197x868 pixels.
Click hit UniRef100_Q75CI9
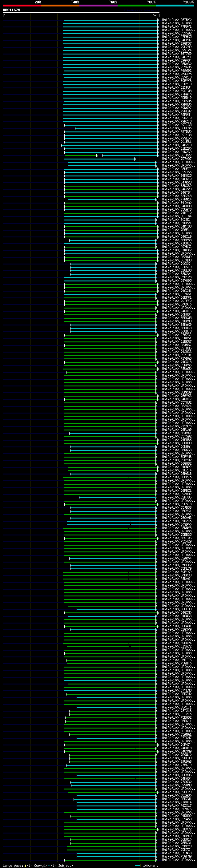coord(176,765)
